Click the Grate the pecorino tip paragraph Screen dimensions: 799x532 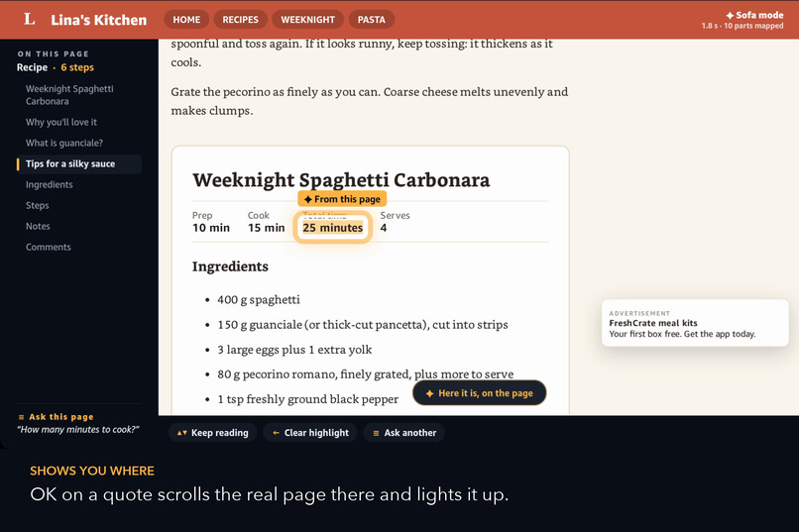[x=370, y=101]
